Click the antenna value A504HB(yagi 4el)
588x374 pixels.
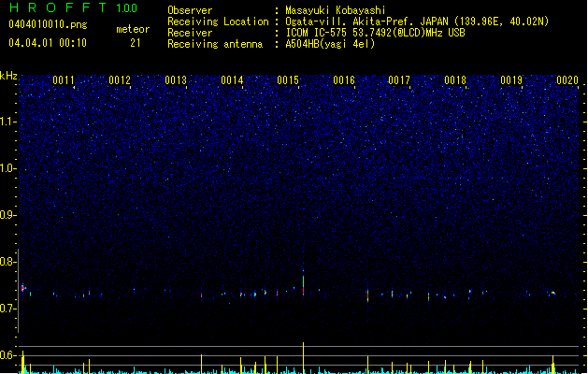(330, 44)
